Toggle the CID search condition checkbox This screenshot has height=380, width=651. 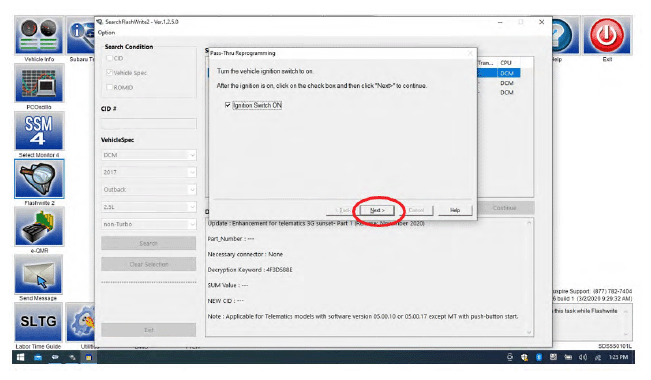110,58
